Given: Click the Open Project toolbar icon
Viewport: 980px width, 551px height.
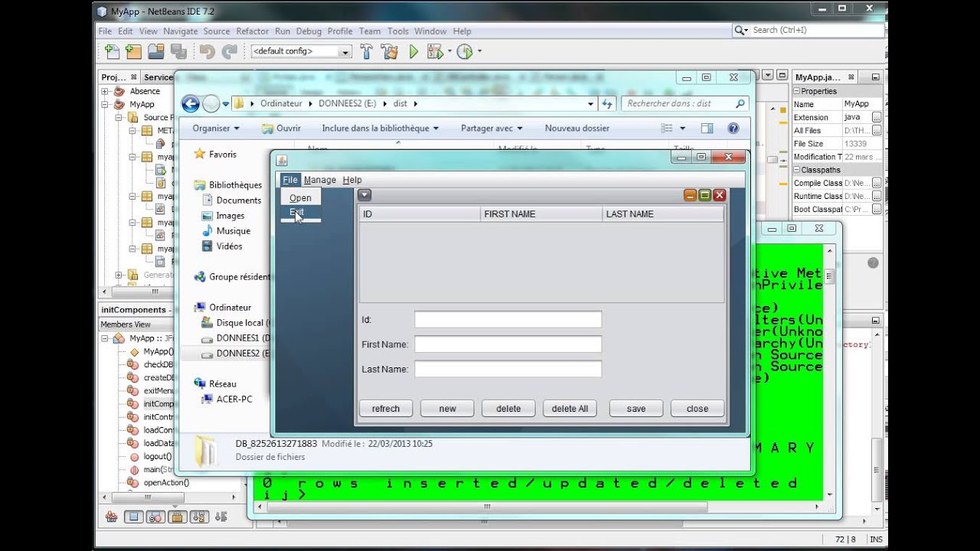Looking at the screenshot, I should [156, 51].
